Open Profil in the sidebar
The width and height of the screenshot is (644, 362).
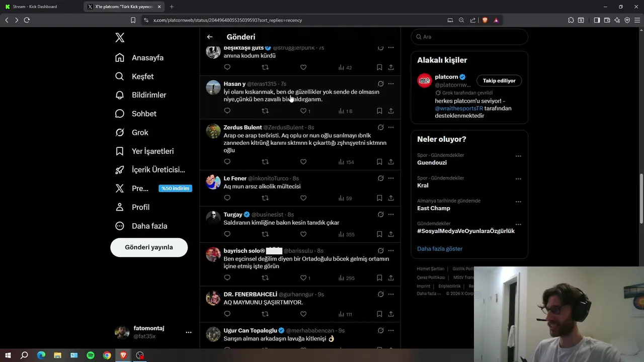pos(133,207)
